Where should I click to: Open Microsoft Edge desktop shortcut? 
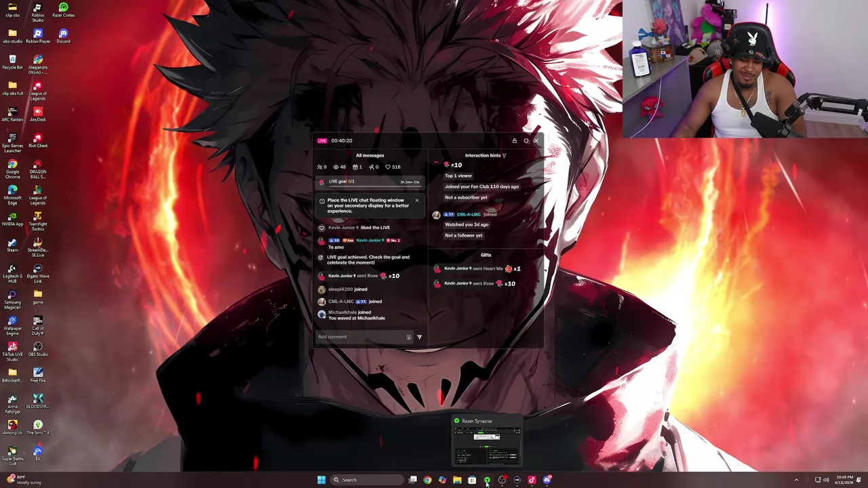[12, 195]
